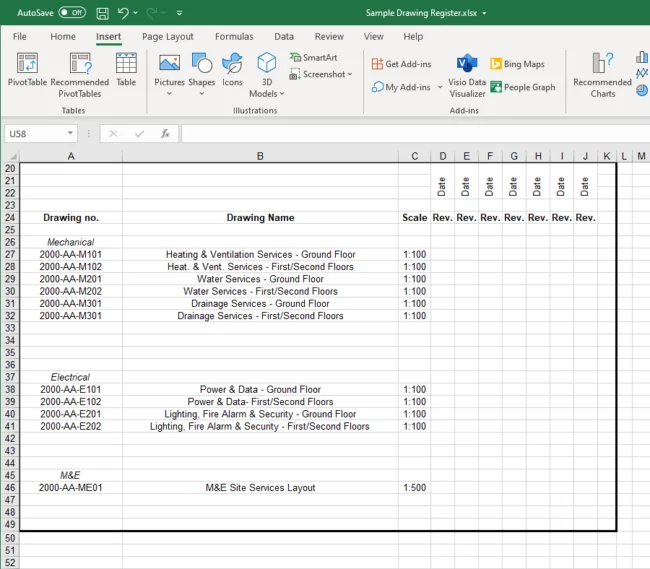Image resolution: width=650 pixels, height=569 pixels.
Task: Launch Visio Data Visualizer
Action: pyautogui.click(x=467, y=75)
